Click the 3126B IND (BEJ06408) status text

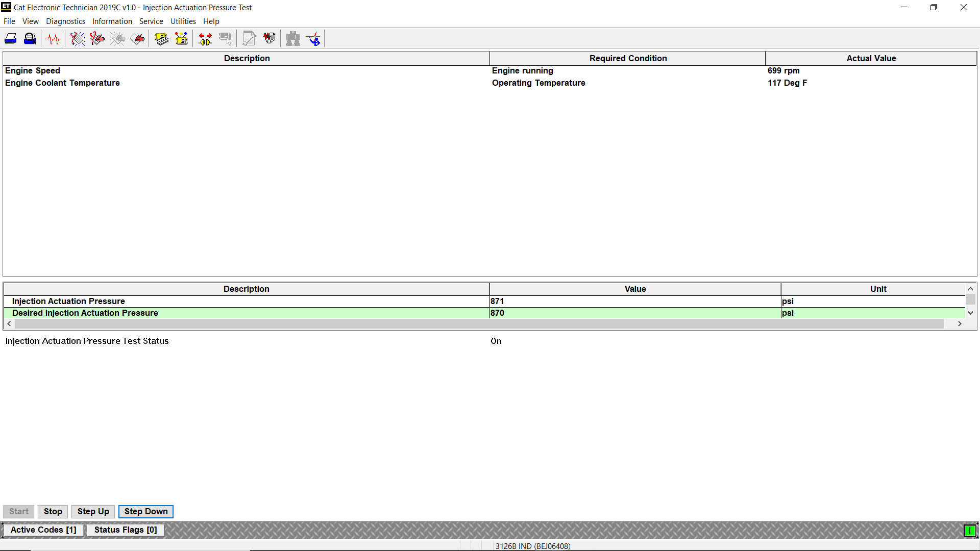click(533, 546)
